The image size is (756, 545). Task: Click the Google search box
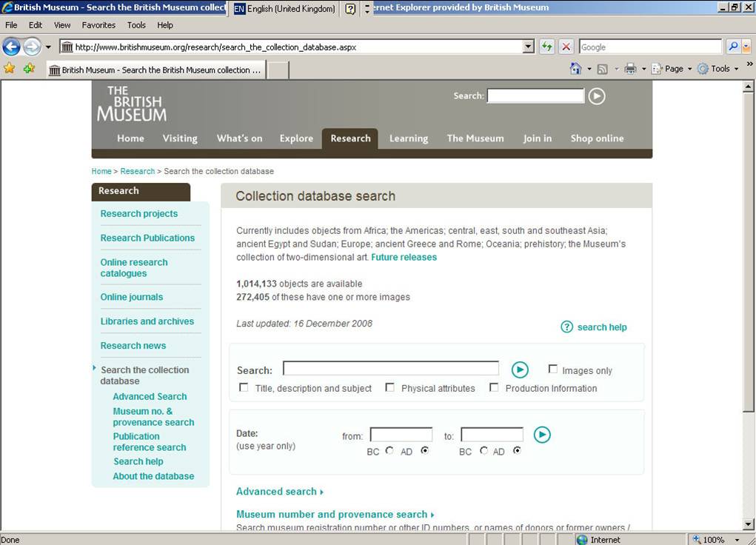[650, 47]
